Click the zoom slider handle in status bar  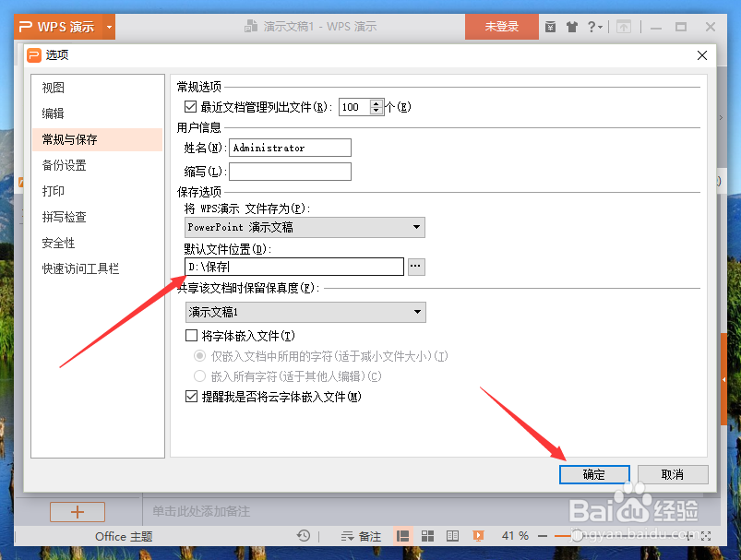(x=577, y=536)
